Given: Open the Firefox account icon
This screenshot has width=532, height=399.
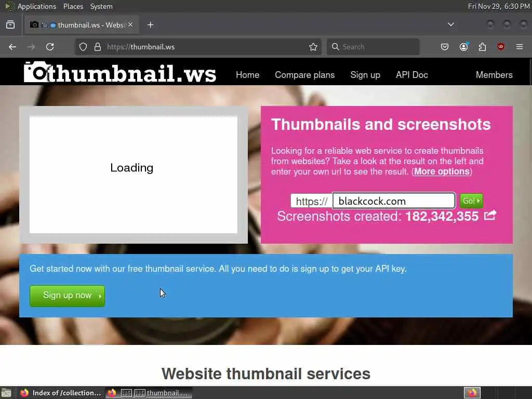Looking at the screenshot, I should (x=463, y=47).
